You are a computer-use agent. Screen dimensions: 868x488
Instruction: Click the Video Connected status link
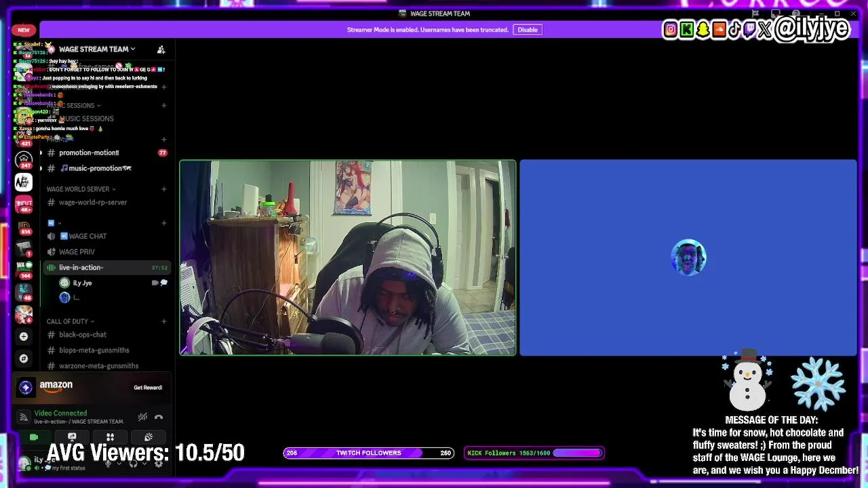[x=60, y=413]
